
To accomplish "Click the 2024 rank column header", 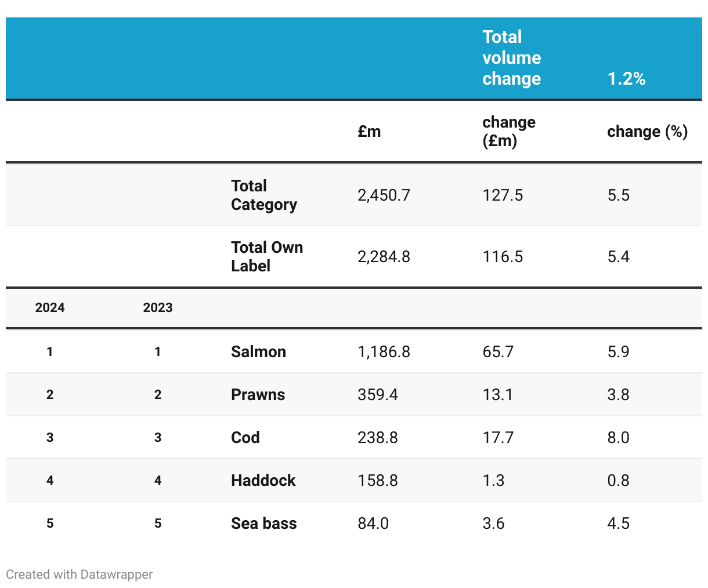I will (x=50, y=308).
